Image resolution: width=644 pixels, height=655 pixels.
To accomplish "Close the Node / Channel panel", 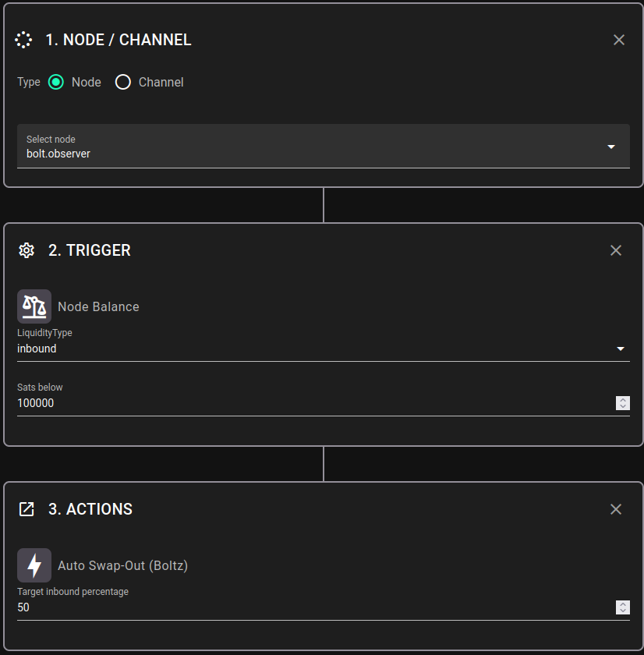I will pyautogui.click(x=619, y=40).
